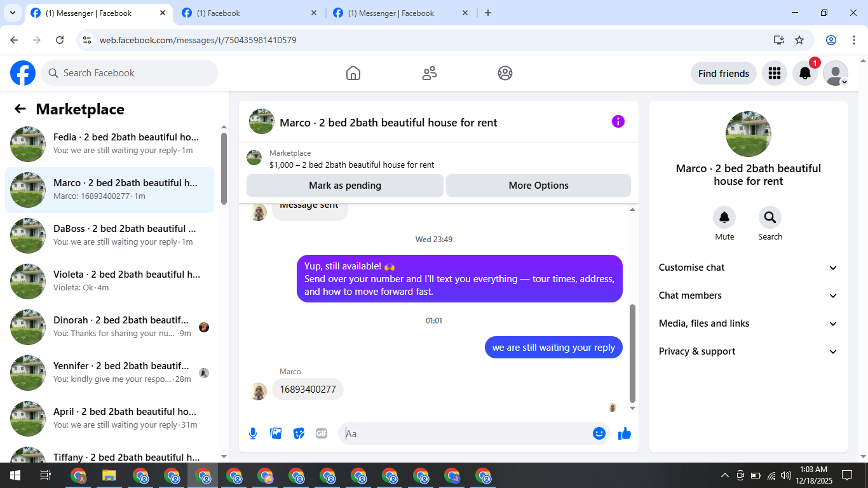Choose a GIF icon
This screenshot has height=488, width=868.
pyautogui.click(x=322, y=433)
